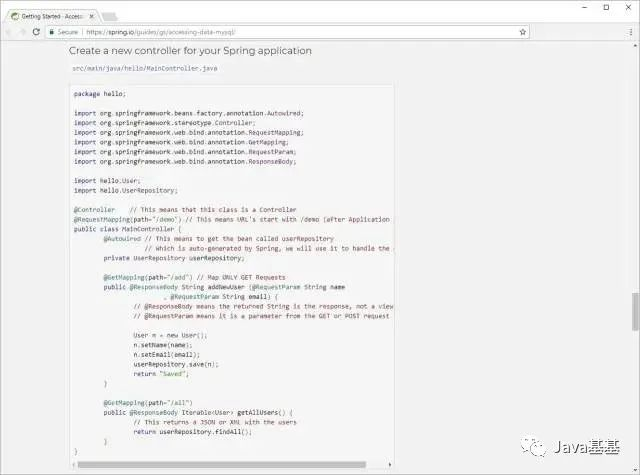The width and height of the screenshot is (640, 475).
Task: Open a new tab button
Action: click(109, 17)
